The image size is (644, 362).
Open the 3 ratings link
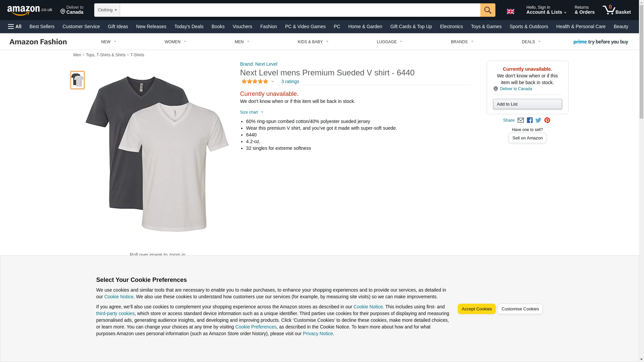(x=290, y=81)
